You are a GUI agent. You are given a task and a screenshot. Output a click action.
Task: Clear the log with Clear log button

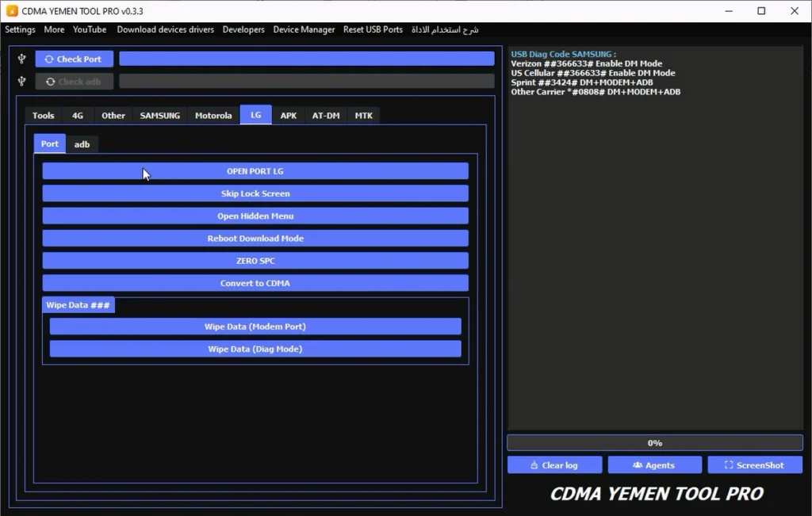pyautogui.click(x=554, y=465)
